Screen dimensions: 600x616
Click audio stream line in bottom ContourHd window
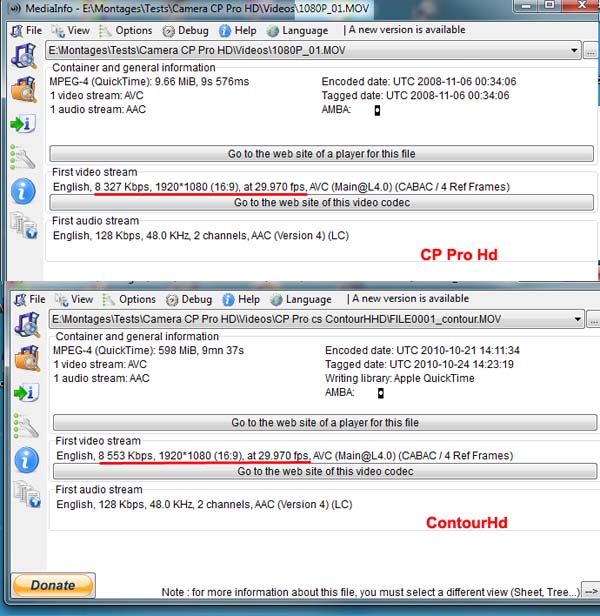(x=204, y=504)
